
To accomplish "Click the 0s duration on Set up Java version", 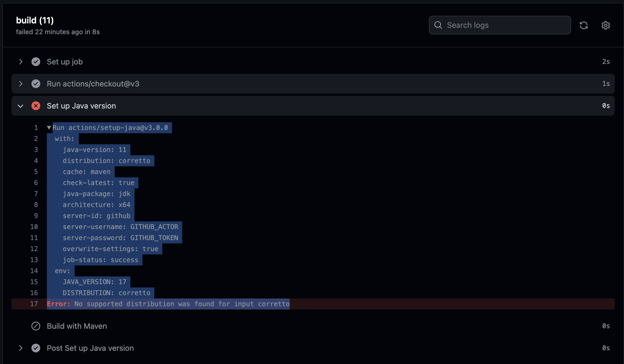I will [x=606, y=106].
